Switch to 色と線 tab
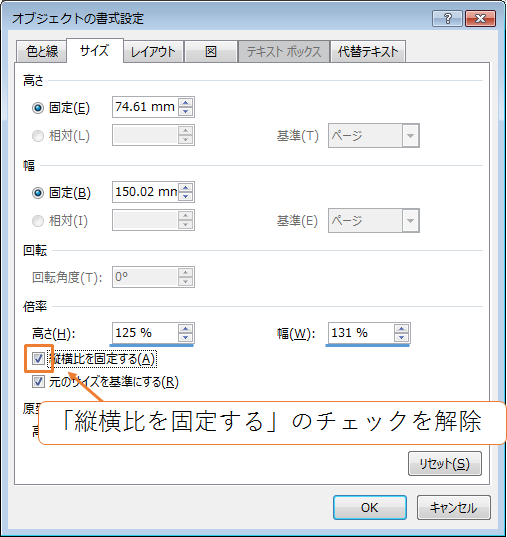Screen dimensions: 507x537 point(41,51)
